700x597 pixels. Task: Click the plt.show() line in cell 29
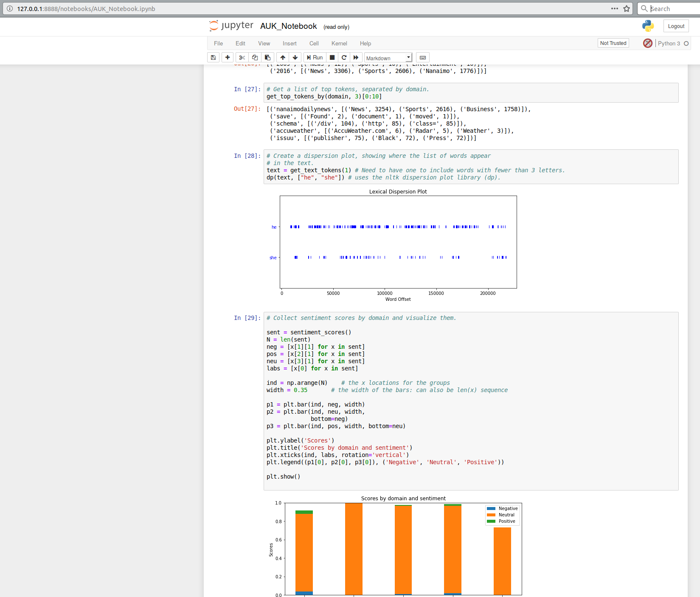(284, 476)
